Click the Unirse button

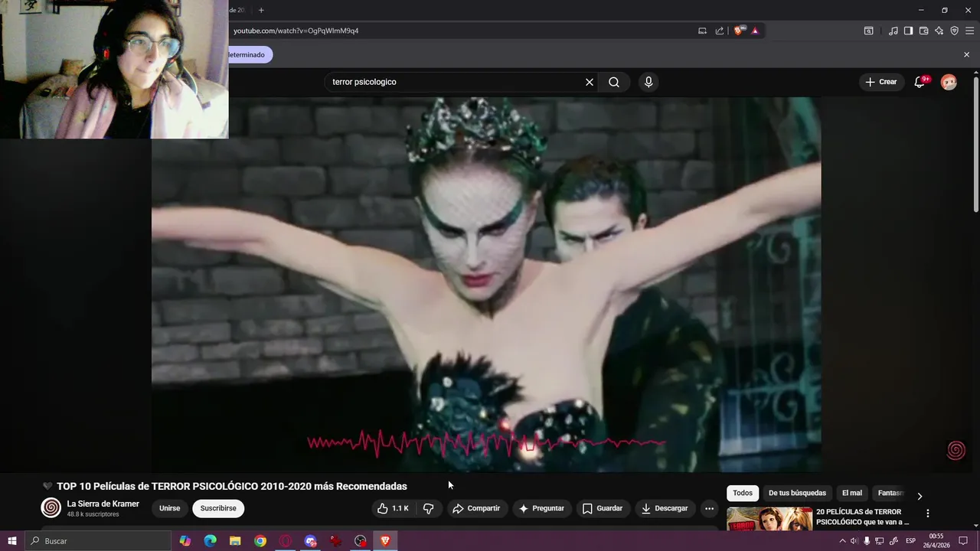click(x=169, y=508)
